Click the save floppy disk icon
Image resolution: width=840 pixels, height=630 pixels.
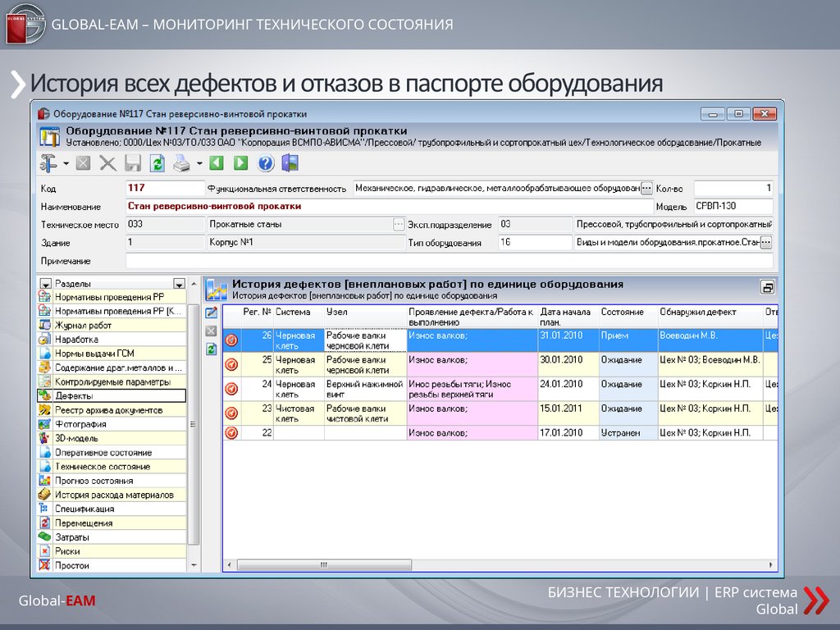132,163
